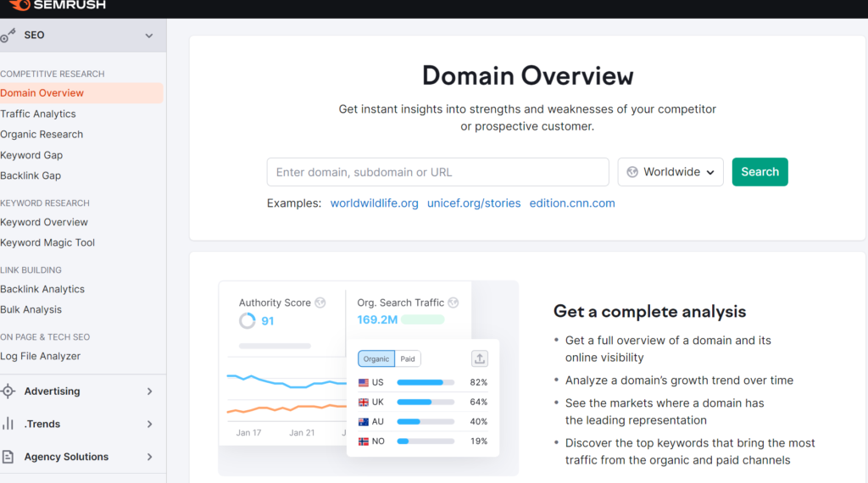868x483 pixels.
Task: Click the export upload icon in preview
Action: point(480,358)
